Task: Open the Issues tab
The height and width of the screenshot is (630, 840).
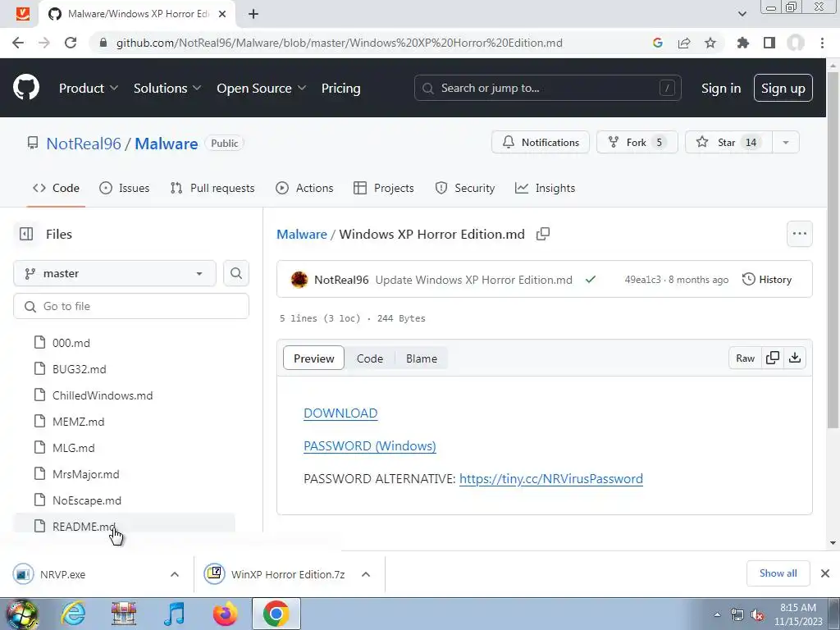Action: [125, 188]
